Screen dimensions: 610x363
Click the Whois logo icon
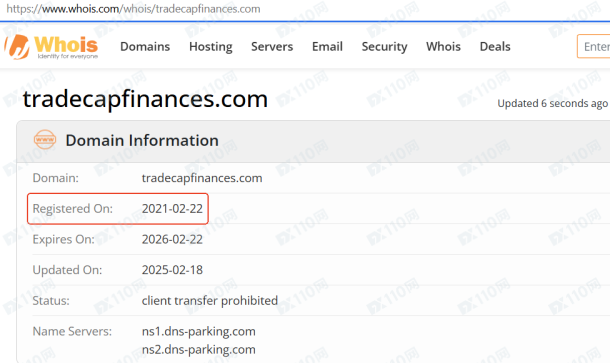(x=51, y=47)
